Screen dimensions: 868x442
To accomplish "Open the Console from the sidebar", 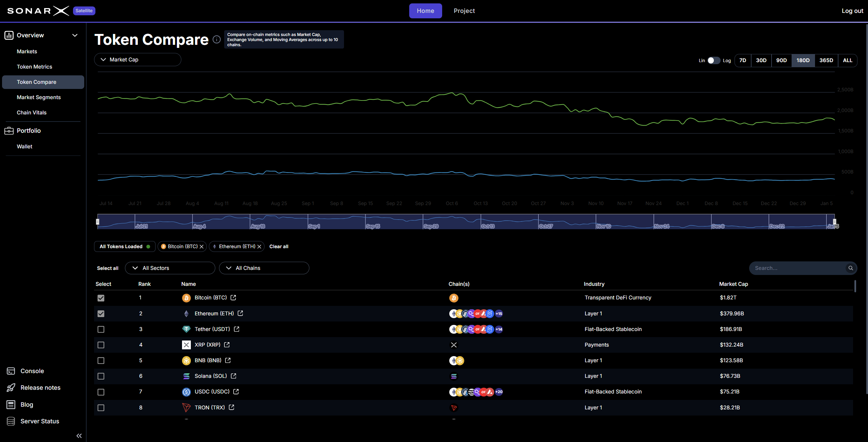I will [x=11, y=371].
